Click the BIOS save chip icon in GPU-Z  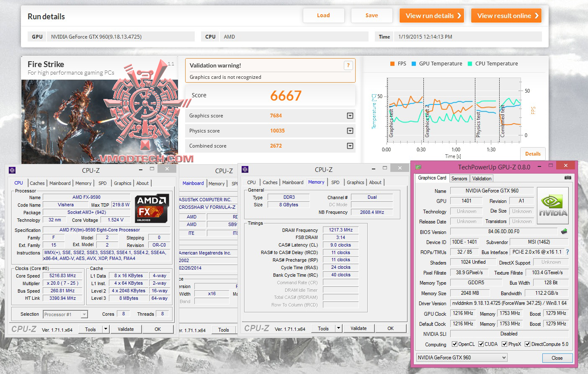564,231
